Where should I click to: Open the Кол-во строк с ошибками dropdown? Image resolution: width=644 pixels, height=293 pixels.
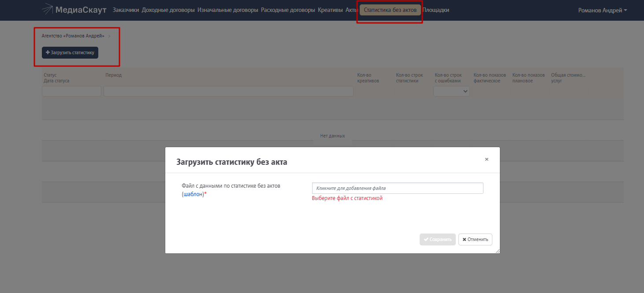(x=451, y=91)
